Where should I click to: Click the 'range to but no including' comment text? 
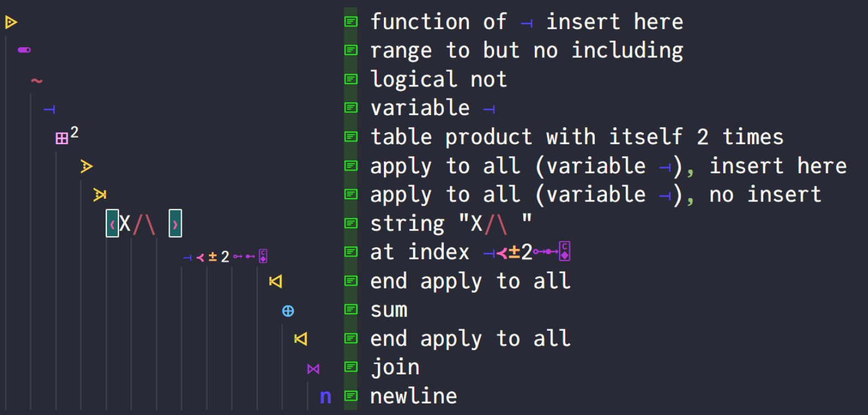click(527, 51)
